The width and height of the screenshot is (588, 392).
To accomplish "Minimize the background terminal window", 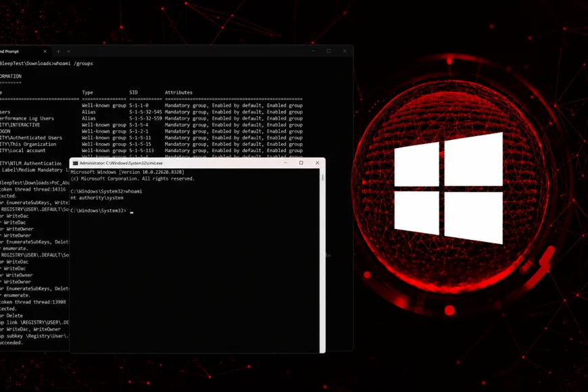I will (x=313, y=51).
